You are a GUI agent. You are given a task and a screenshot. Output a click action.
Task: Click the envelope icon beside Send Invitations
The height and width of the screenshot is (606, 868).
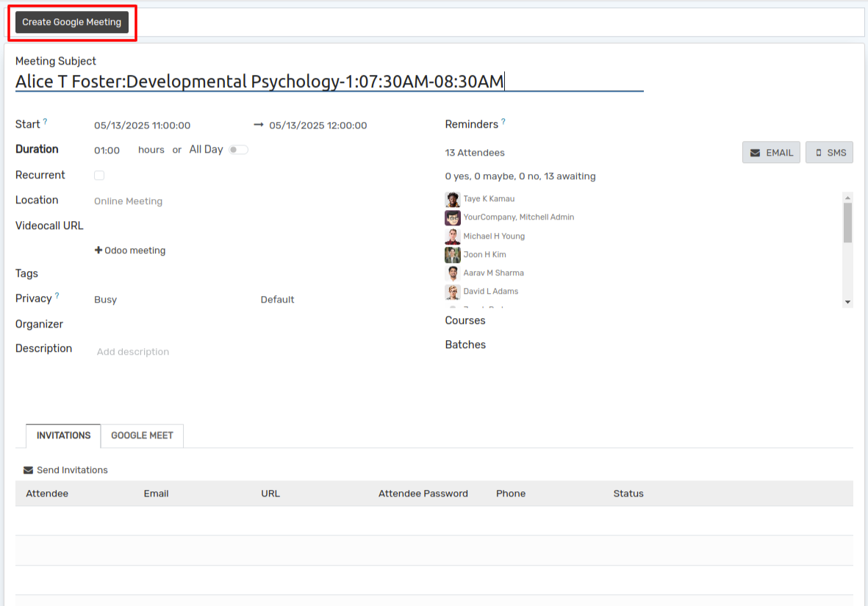(x=29, y=470)
